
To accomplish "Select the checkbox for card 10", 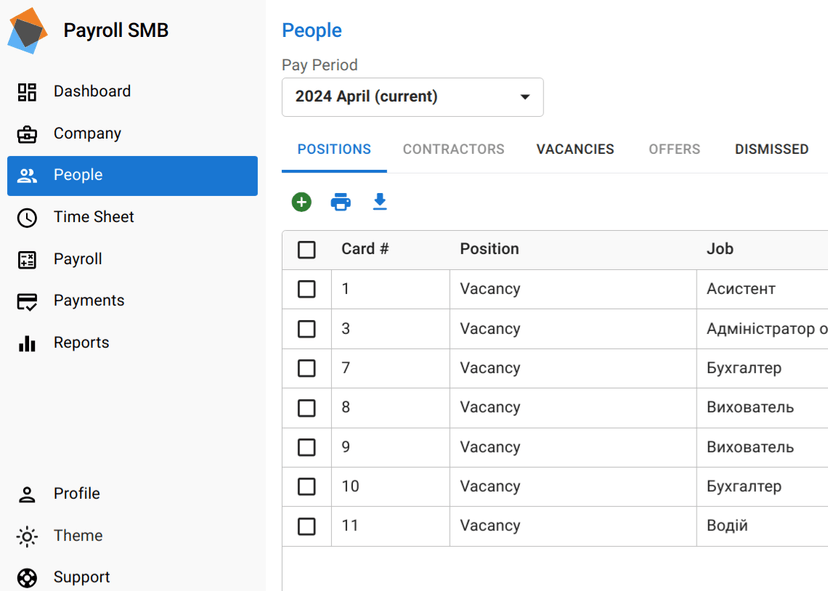I will point(307,487).
